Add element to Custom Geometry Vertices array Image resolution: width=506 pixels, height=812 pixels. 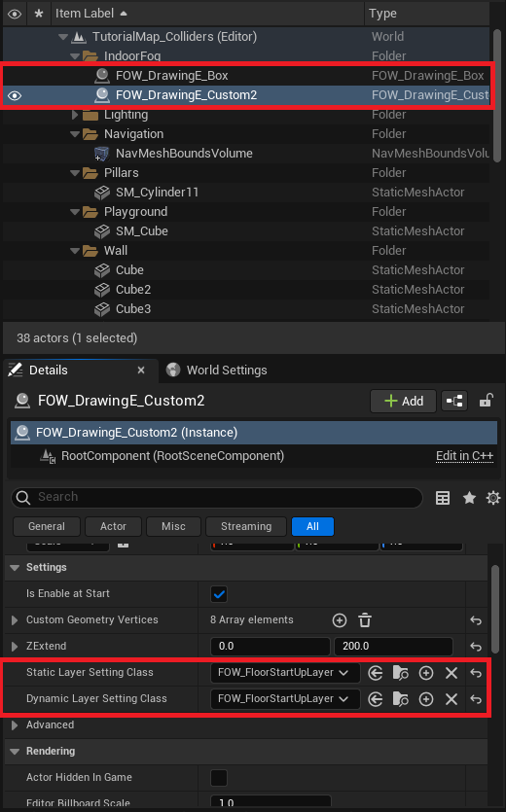pyautogui.click(x=340, y=619)
